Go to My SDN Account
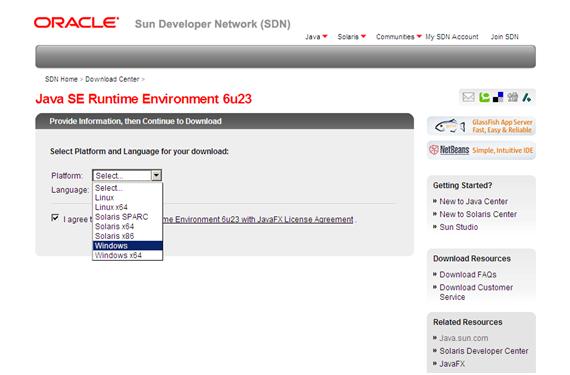 click(x=452, y=37)
